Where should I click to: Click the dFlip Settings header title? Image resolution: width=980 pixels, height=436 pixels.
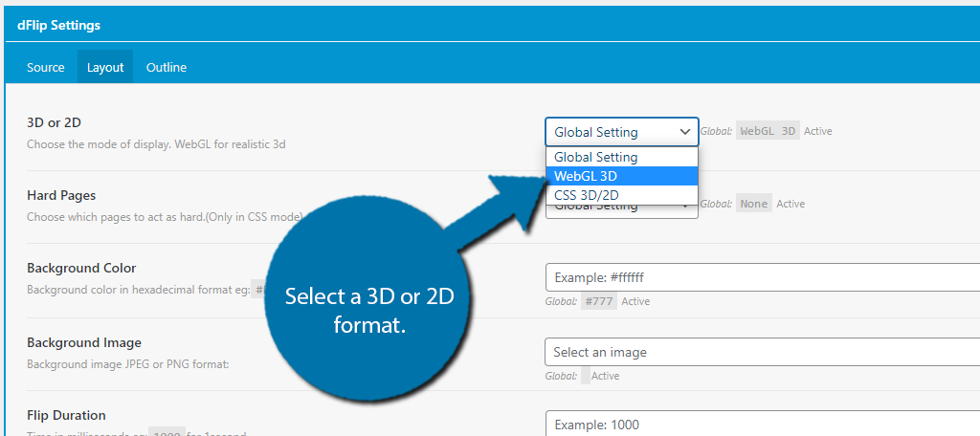coord(58,26)
